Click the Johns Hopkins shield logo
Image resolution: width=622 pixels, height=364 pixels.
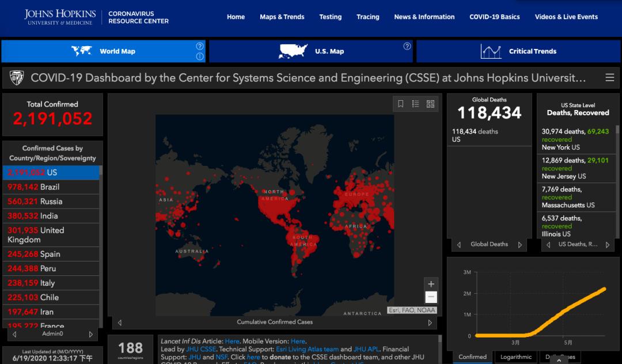point(17,78)
